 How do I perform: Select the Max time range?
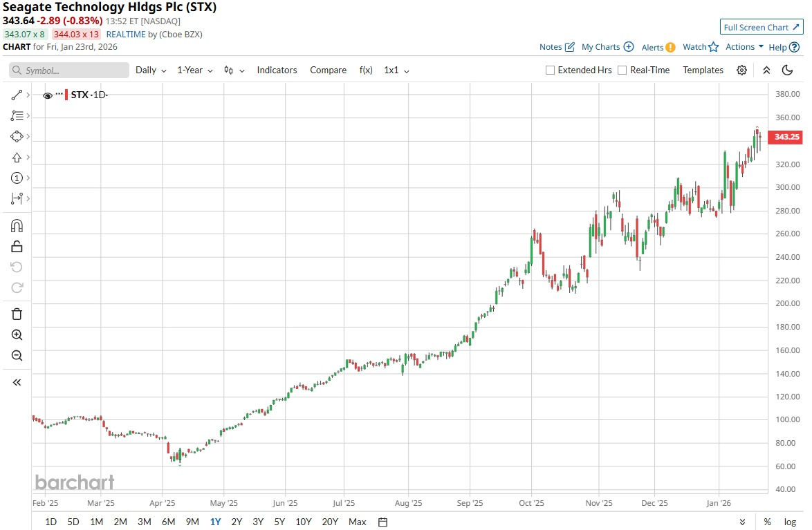pos(358,522)
